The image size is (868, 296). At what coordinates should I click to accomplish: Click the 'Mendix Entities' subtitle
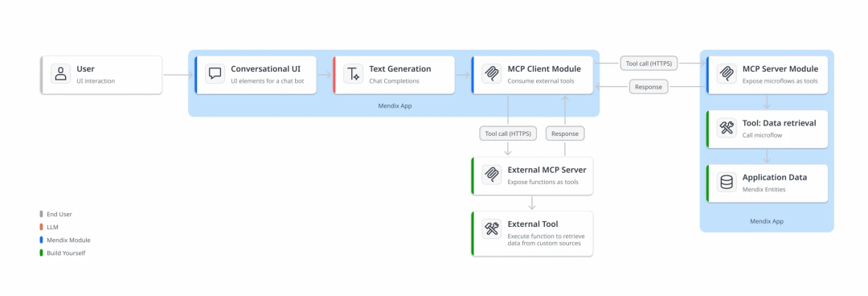pyautogui.click(x=764, y=190)
